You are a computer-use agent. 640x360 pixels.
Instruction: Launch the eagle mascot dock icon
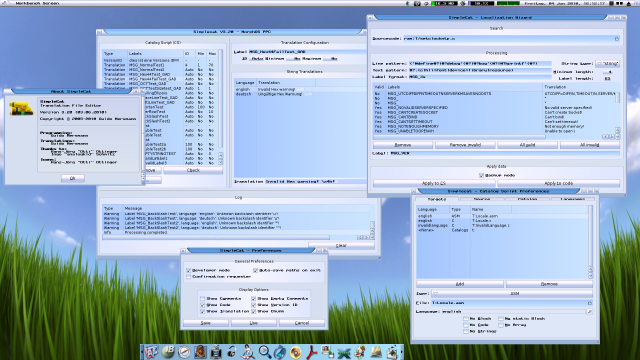360,351
